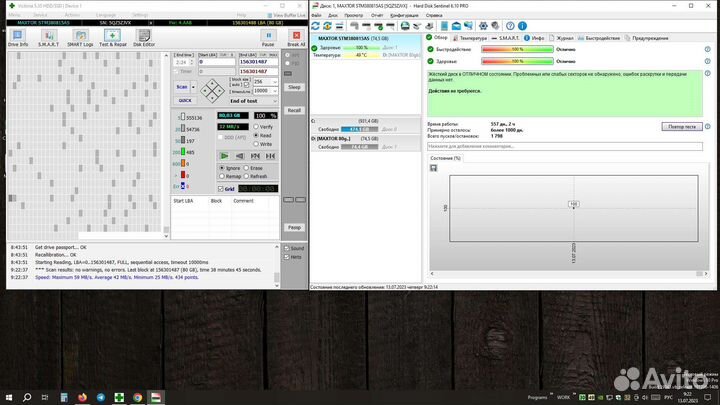This screenshot has width=720, height=405.
Task: Click the blue info icon in Sentinel toolbar
Action: tap(522, 26)
